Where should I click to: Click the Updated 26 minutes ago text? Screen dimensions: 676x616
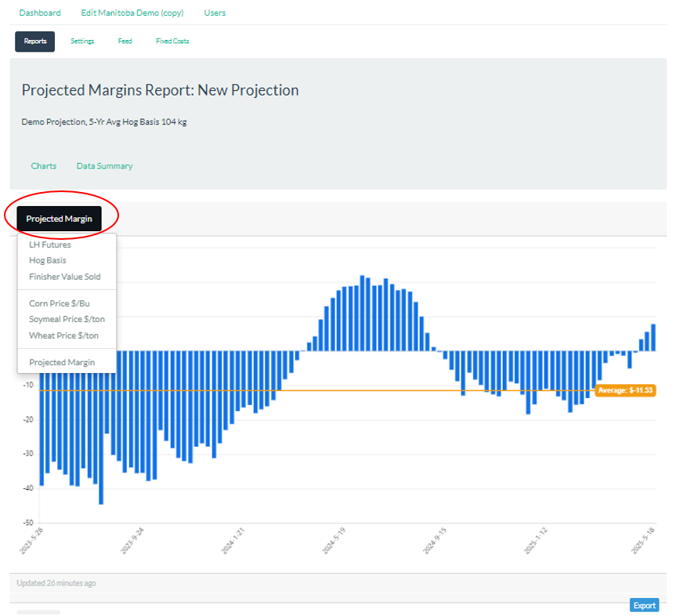click(56, 583)
